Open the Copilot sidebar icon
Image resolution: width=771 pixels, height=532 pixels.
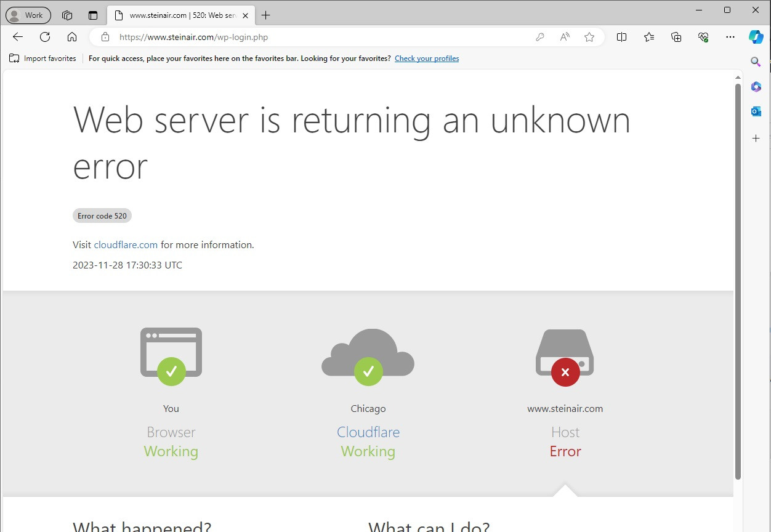pyautogui.click(x=756, y=37)
